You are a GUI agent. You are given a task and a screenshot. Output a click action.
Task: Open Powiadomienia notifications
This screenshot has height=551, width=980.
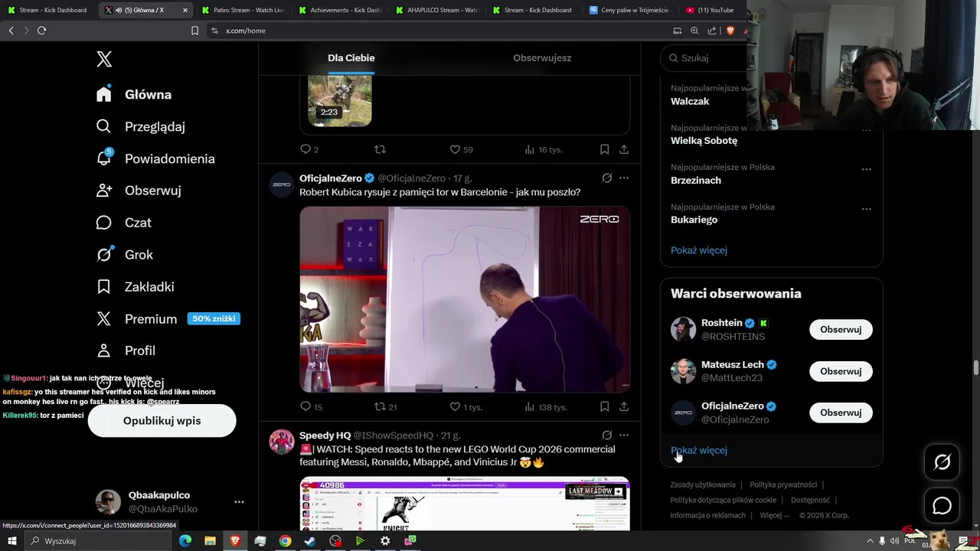(x=155, y=158)
